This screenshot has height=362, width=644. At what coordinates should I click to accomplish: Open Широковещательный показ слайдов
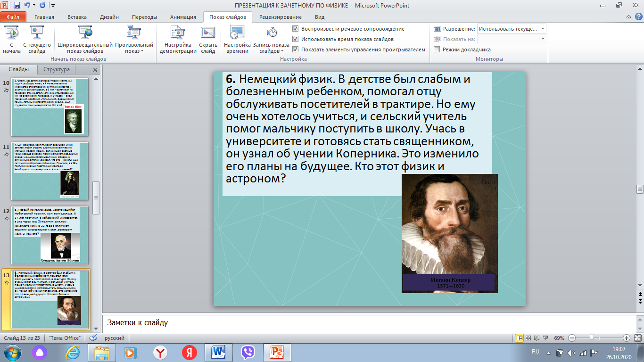point(85,40)
